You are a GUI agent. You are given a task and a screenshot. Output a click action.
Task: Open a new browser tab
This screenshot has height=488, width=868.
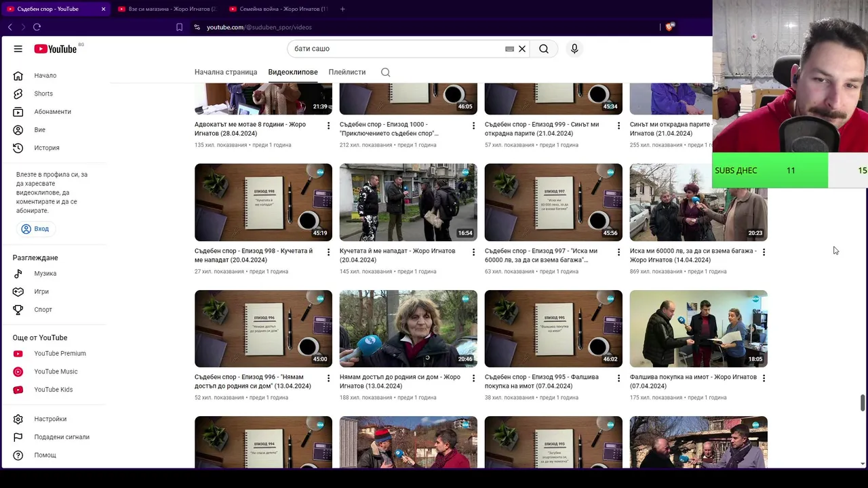(x=342, y=9)
